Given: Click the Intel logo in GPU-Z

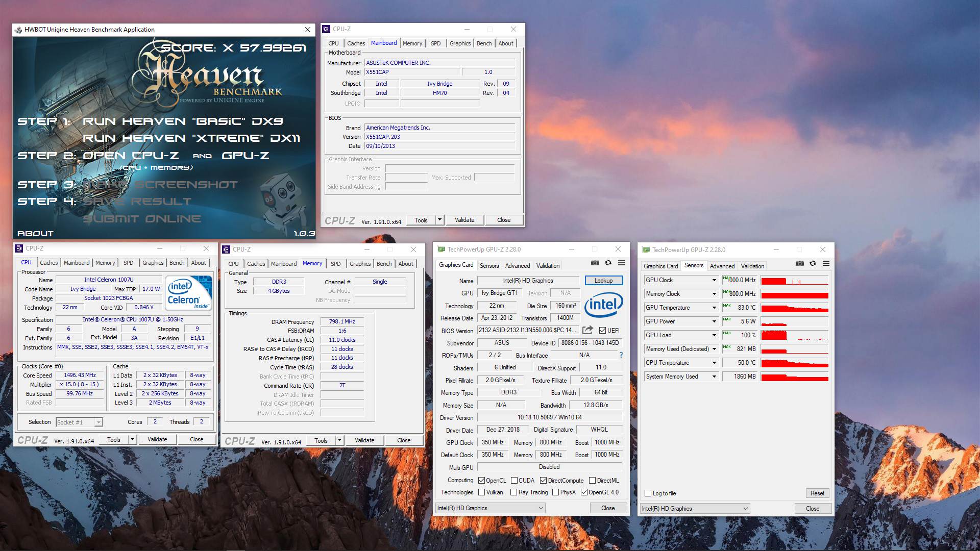Looking at the screenshot, I should 604,305.
